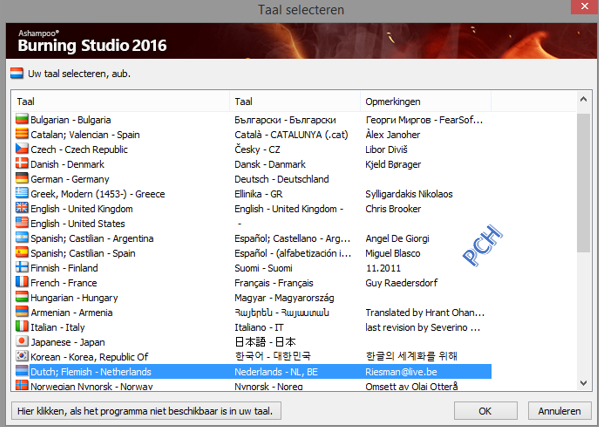Click 'Français - Français' cell
Image resolution: width=599 pixels, height=427 pixels.
[x=274, y=283]
